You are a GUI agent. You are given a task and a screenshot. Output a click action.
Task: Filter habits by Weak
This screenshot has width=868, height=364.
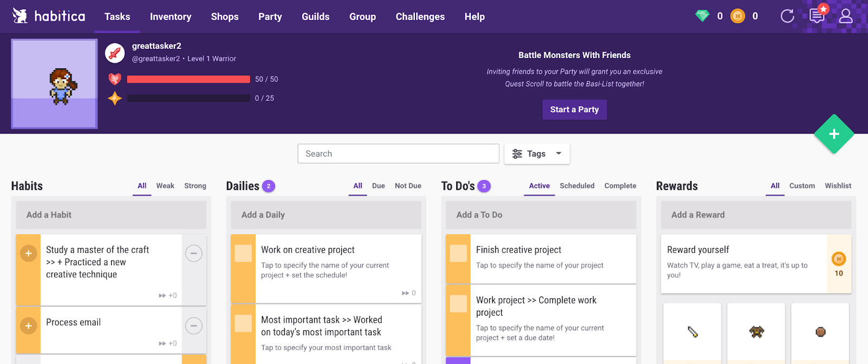coord(165,186)
